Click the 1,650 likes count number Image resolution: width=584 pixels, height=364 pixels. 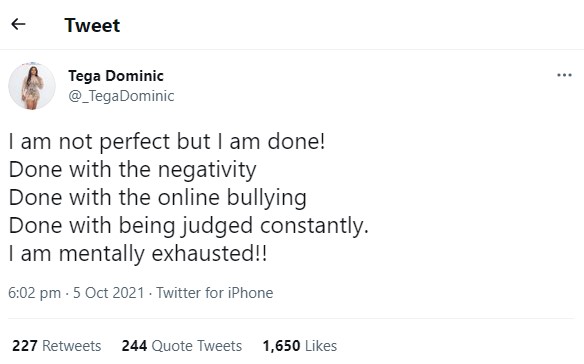pyautogui.click(x=281, y=346)
